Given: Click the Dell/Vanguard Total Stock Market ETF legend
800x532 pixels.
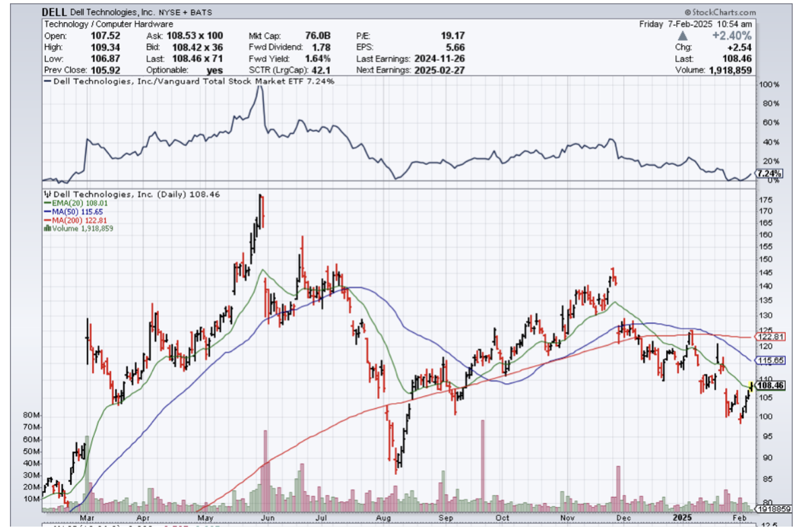Looking at the screenshot, I should point(189,81).
